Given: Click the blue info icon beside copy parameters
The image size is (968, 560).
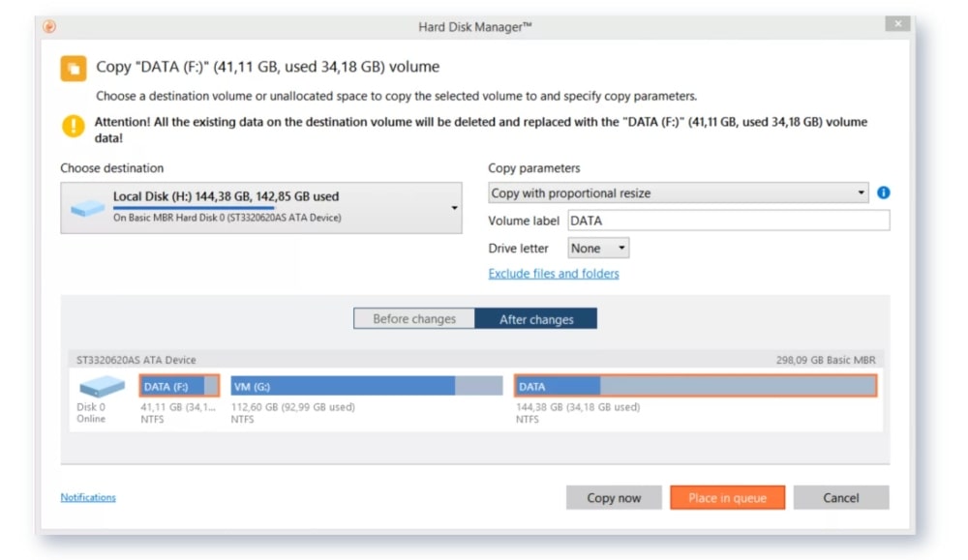Looking at the screenshot, I should (883, 192).
